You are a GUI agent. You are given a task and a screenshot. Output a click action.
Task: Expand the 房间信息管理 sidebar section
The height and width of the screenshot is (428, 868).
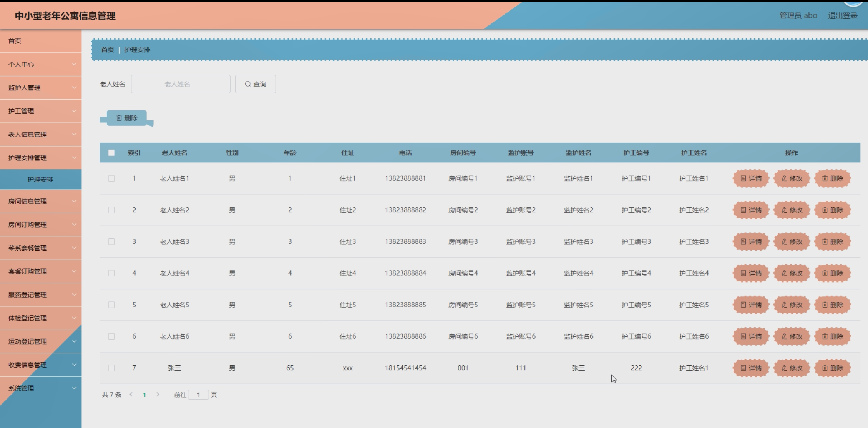pos(41,201)
